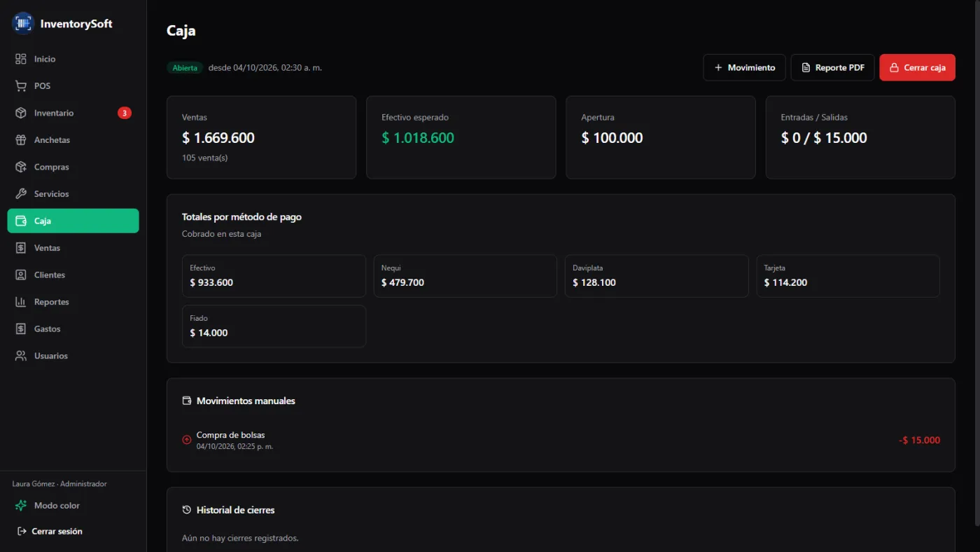
Task: Click the 'desde 04/10/2026, 02:30 a. m.' text
Action: [265, 68]
